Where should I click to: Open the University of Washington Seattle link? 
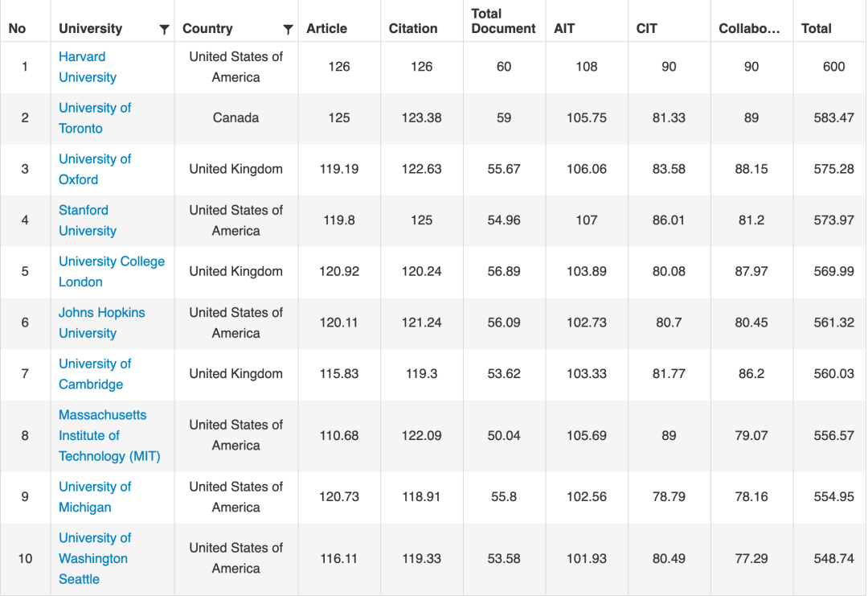95,558
